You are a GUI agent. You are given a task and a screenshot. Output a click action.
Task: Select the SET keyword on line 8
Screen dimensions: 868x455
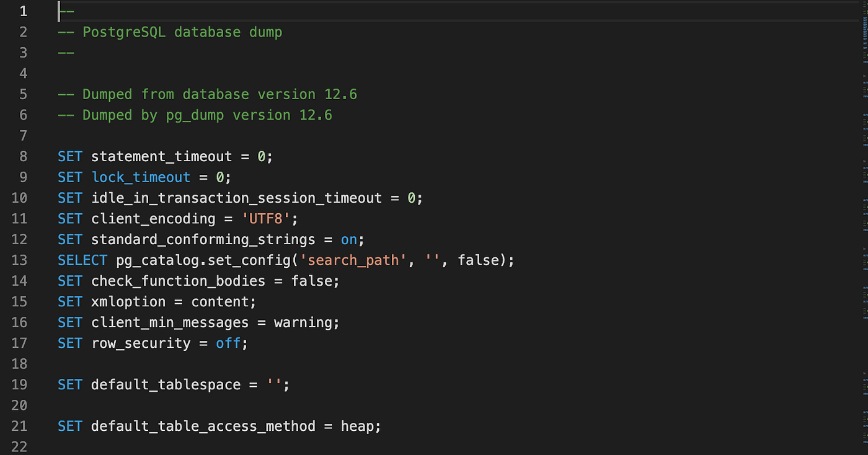pos(69,156)
